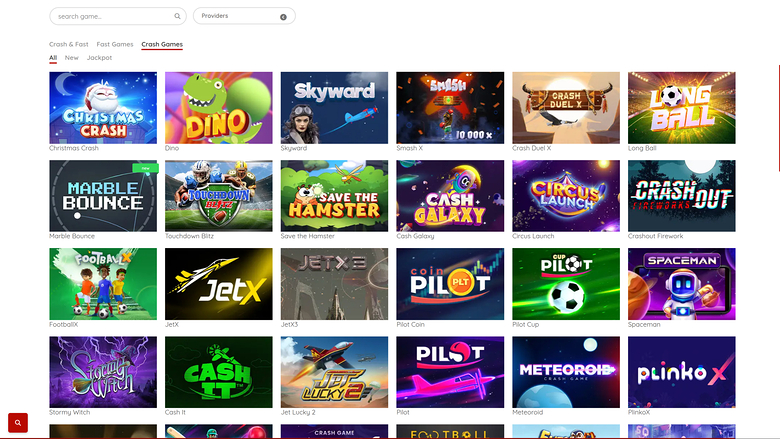Image resolution: width=780 pixels, height=439 pixels.
Task: Open the Smash X game tile
Action: [450, 108]
